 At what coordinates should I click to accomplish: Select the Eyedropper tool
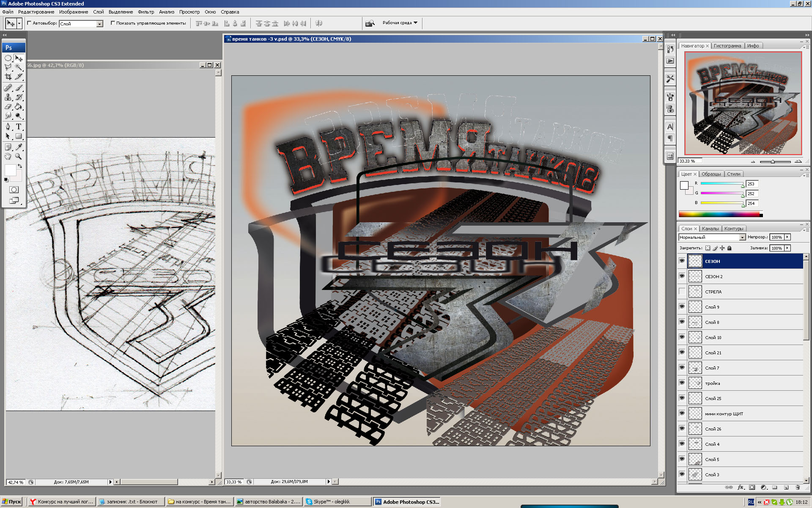tap(19, 147)
